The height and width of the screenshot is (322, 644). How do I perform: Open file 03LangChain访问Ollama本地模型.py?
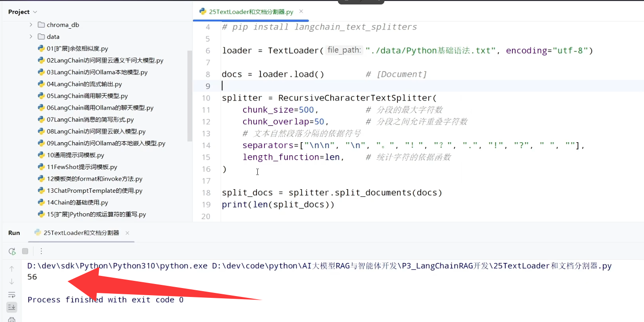coord(93,72)
